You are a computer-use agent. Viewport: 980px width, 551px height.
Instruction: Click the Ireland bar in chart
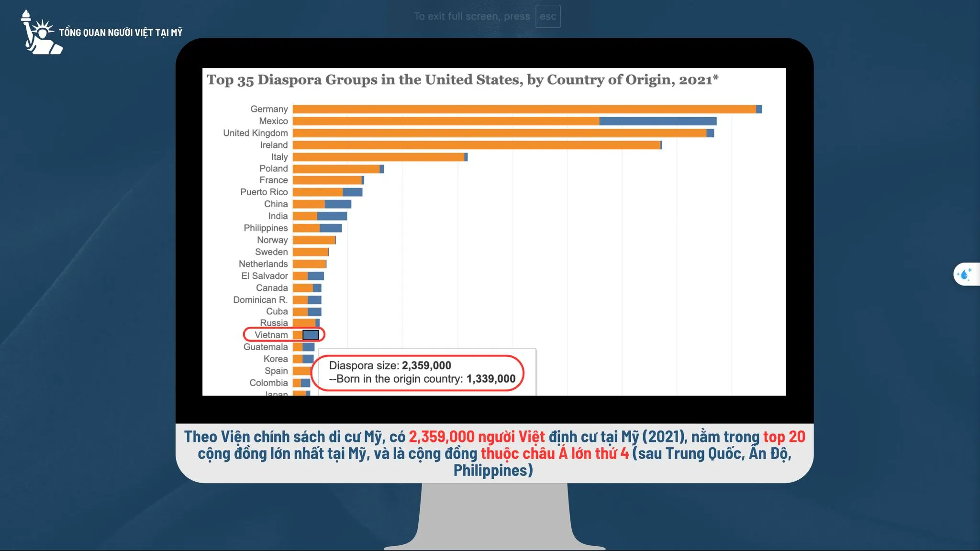pos(477,145)
